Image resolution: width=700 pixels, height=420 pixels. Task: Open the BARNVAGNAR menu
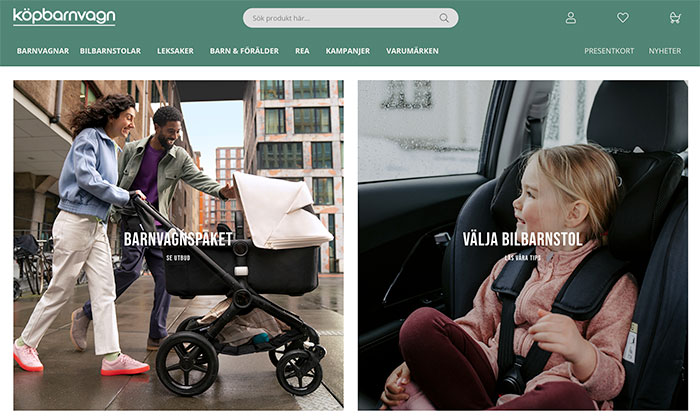[43, 51]
